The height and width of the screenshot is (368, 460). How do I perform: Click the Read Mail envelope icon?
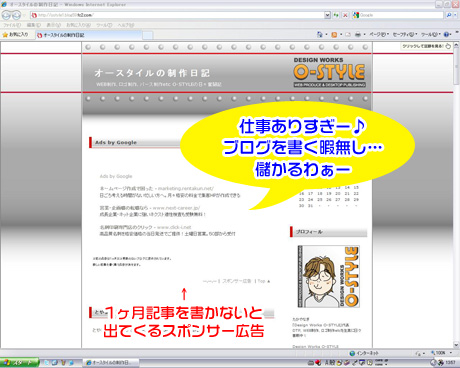(x=348, y=34)
